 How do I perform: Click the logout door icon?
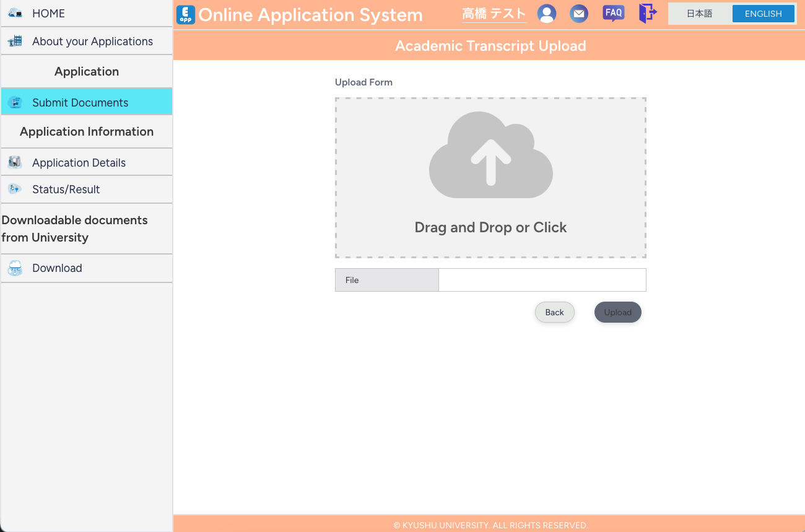[x=647, y=13]
